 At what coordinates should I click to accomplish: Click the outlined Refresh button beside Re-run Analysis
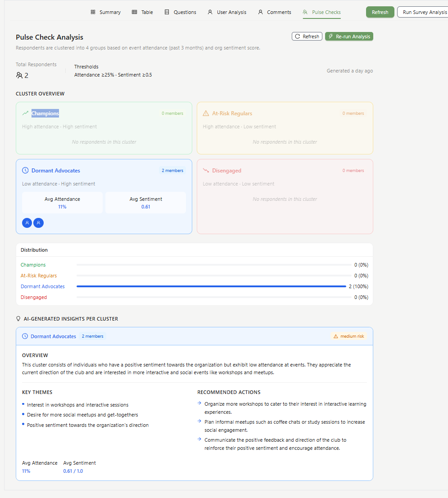point(307,36)
